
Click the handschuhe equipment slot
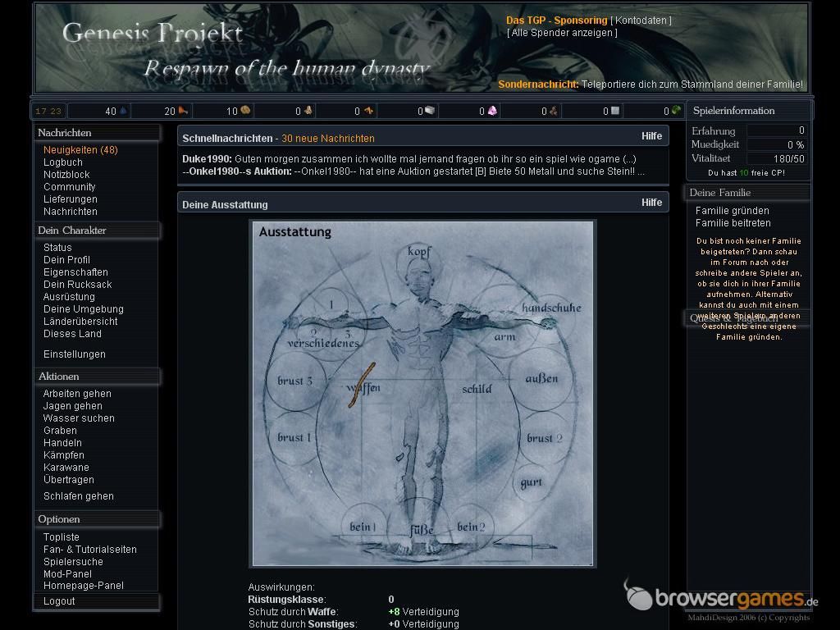(x=551, y=308)
